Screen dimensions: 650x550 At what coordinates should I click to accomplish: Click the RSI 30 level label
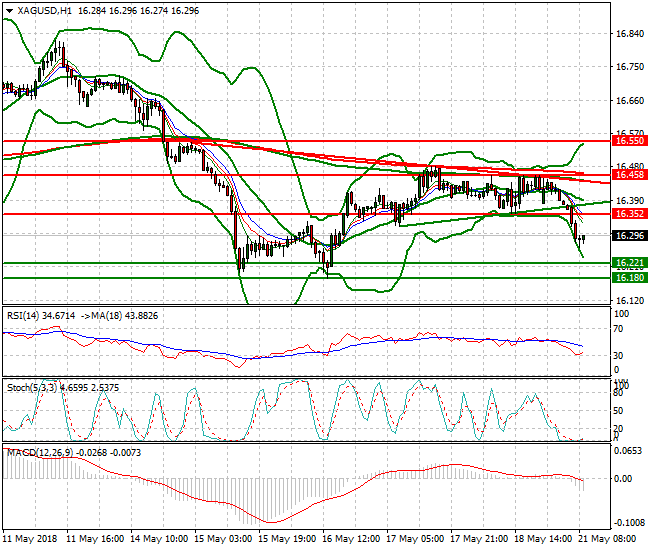(618, 356)
